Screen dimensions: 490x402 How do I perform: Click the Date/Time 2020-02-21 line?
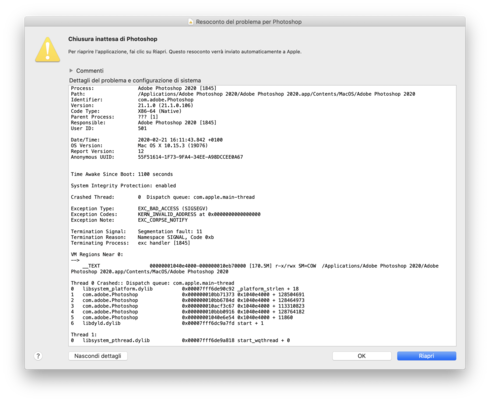(x=147, y=140)
